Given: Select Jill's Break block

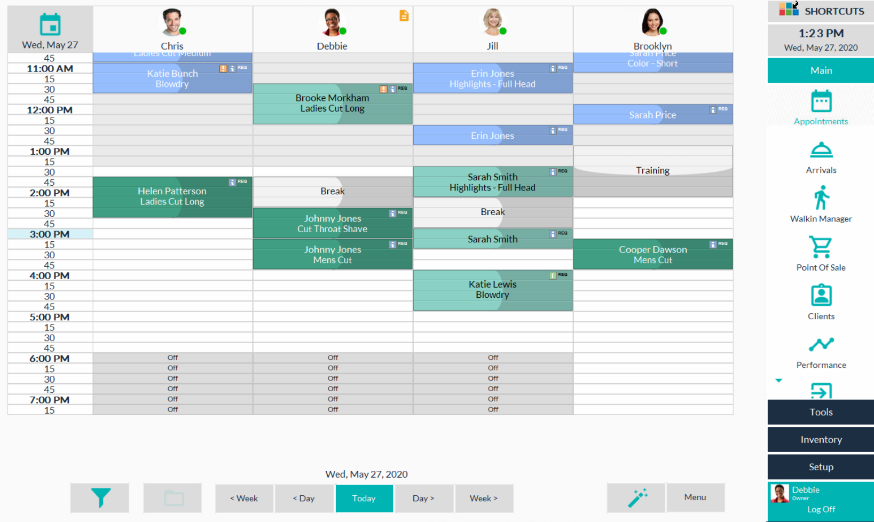Looking at the screenshot, I should (x=493, y=212).
